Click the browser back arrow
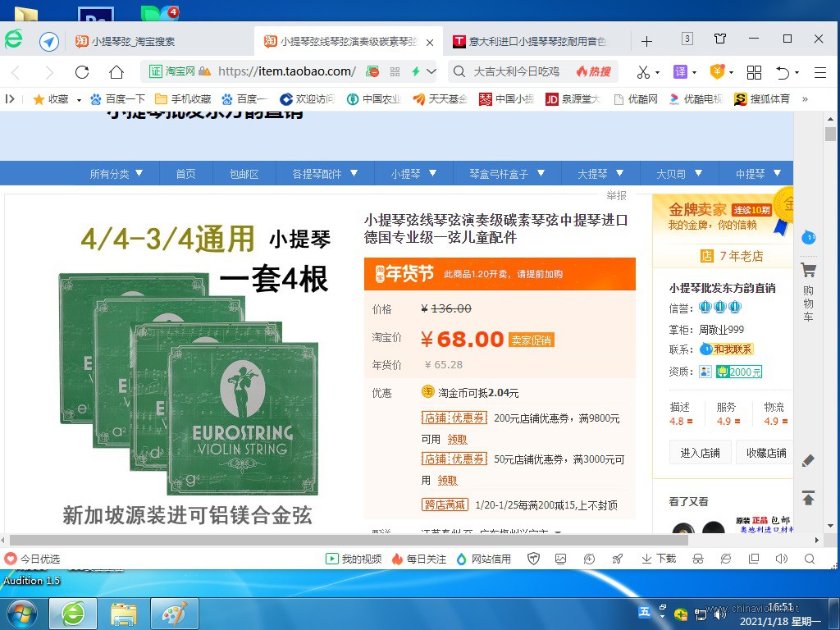This screenshot has width=840, height=630. (16, 72)
